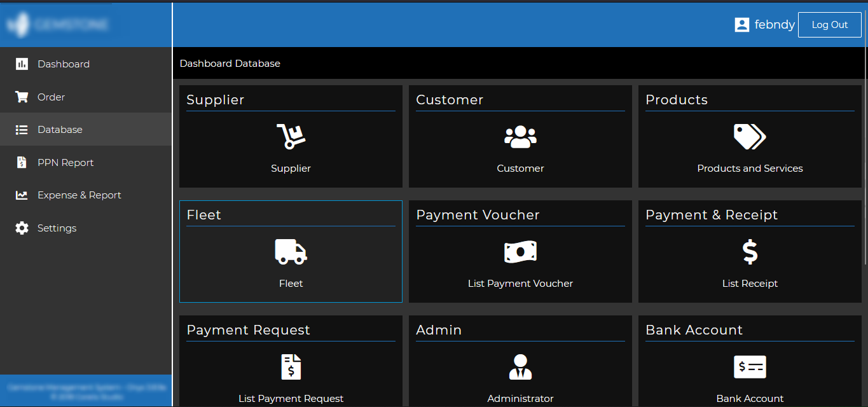Select Database in the sidebar menu

tap(60, 130)
